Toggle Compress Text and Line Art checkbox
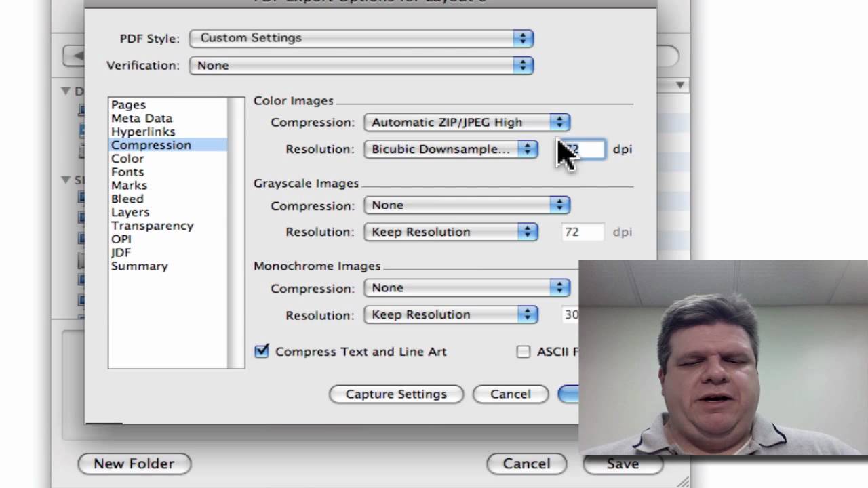The width and height of the screenshot is (868, 488). (262, 351)
